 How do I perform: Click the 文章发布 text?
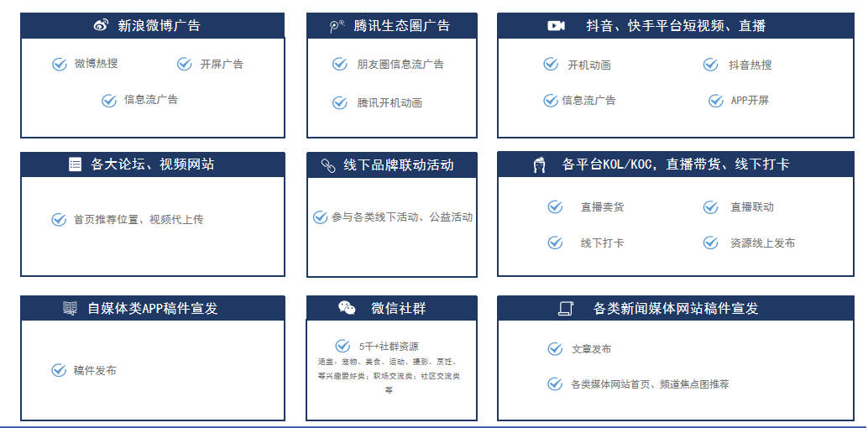pos(592,349)
